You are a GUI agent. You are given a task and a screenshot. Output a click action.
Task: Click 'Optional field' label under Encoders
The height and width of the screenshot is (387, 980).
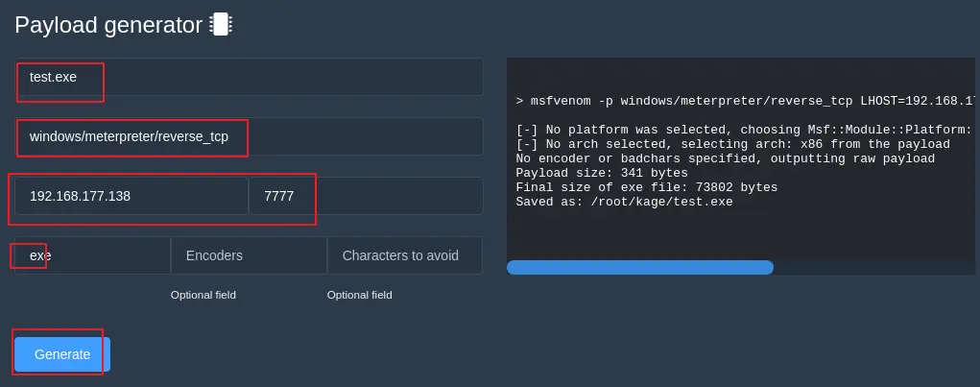(x=203, y=295)
